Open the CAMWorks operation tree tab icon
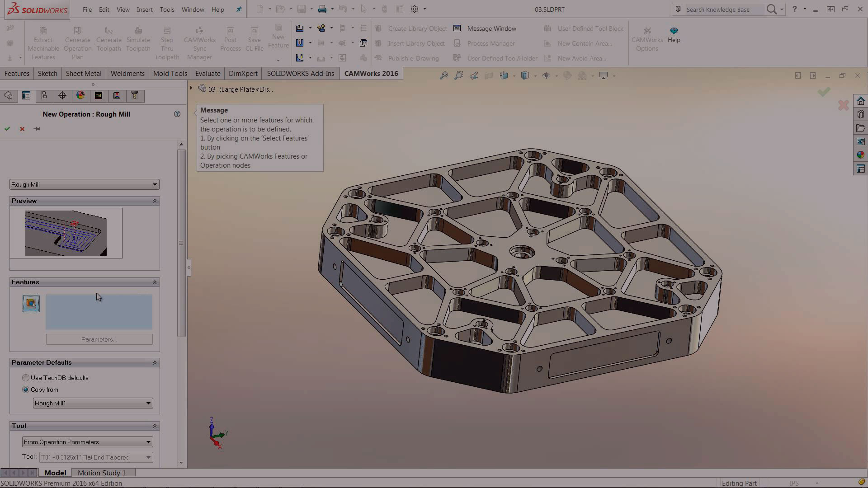The image size is (868, 488). pos(117,95)
